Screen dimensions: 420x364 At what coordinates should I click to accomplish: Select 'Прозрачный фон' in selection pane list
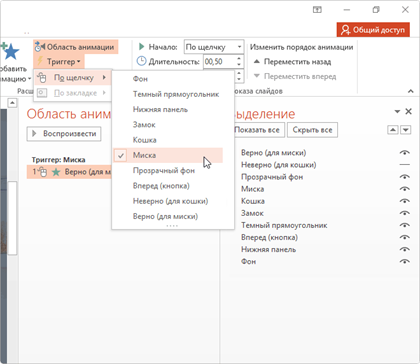pos(272,177)
